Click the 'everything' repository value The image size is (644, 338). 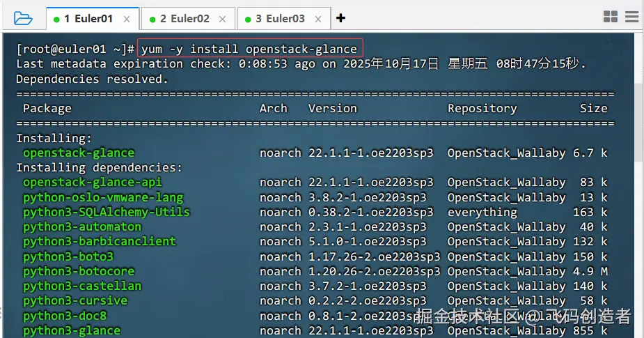click(482, 212)
